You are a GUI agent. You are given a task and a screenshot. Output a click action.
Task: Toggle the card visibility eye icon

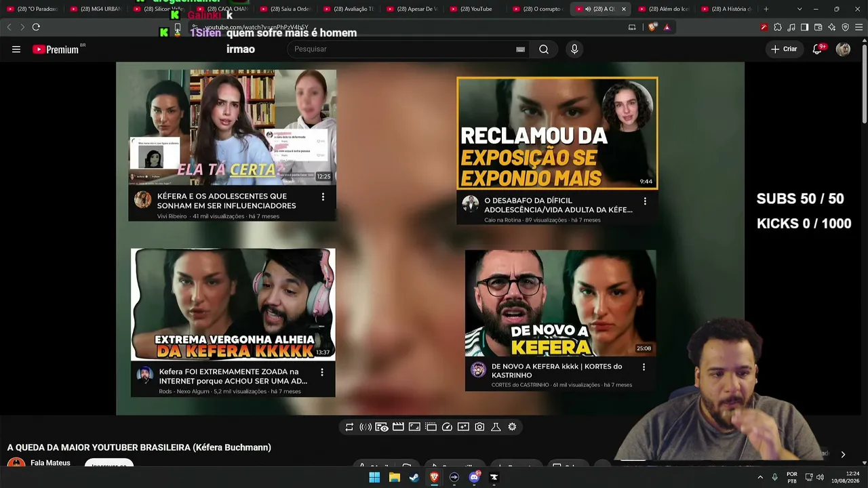click(382, 427)
